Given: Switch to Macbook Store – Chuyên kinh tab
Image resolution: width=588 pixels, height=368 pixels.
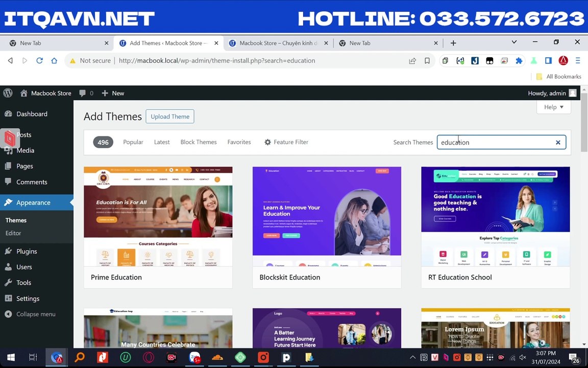Looking at the screenshot, I should coord(278,43).
